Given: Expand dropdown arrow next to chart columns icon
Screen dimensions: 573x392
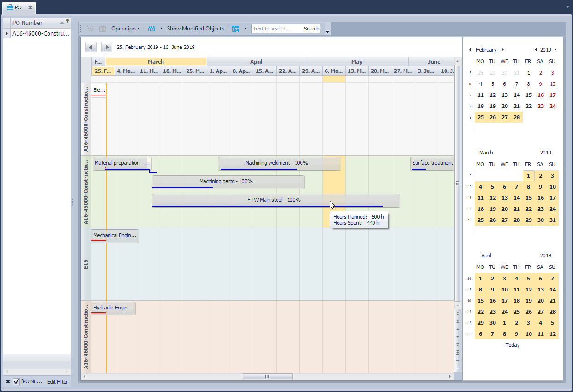Looking at the screenshot, I should (161, 29).
